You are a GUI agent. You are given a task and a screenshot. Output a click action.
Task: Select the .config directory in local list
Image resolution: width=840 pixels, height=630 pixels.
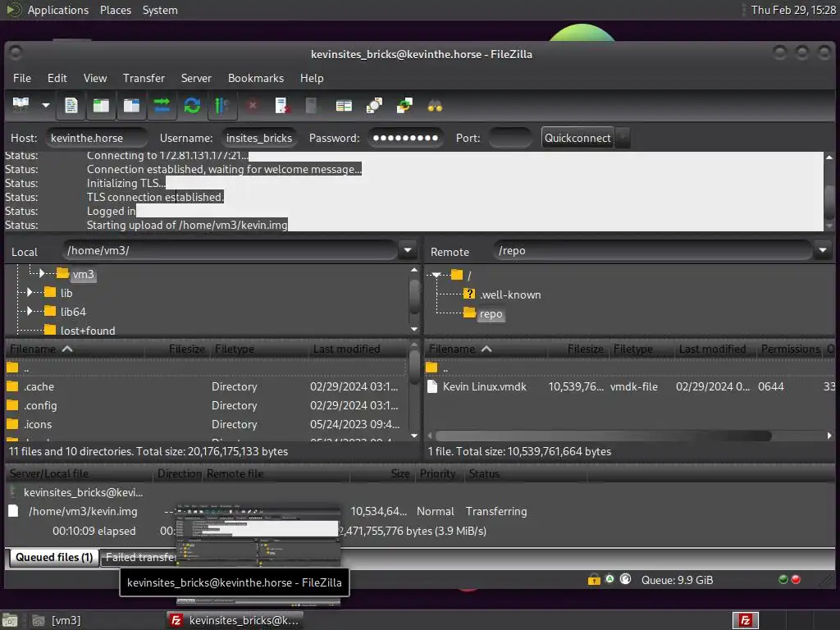206,405
